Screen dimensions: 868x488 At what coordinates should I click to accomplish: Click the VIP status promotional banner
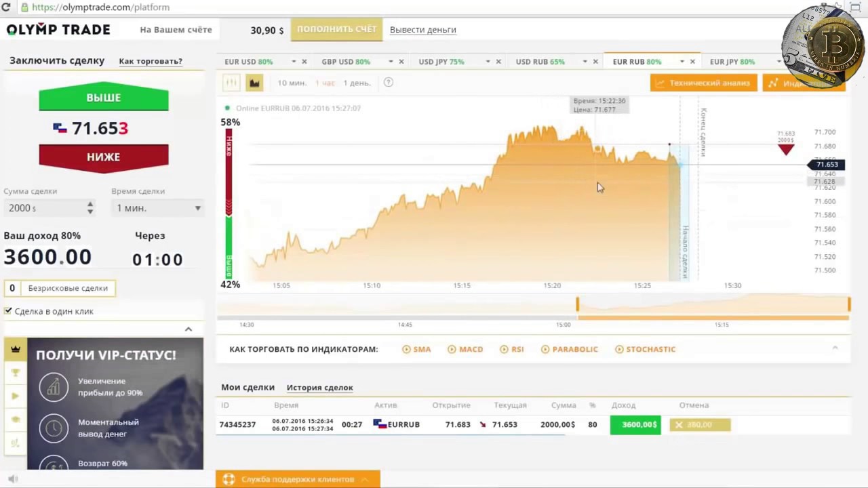point(115,404)
